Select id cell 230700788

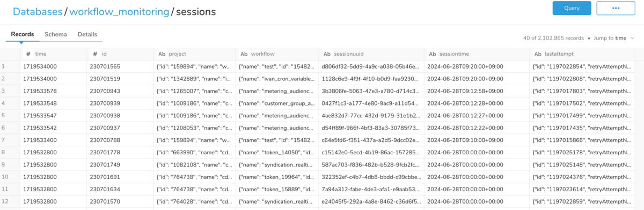[120, 140]
